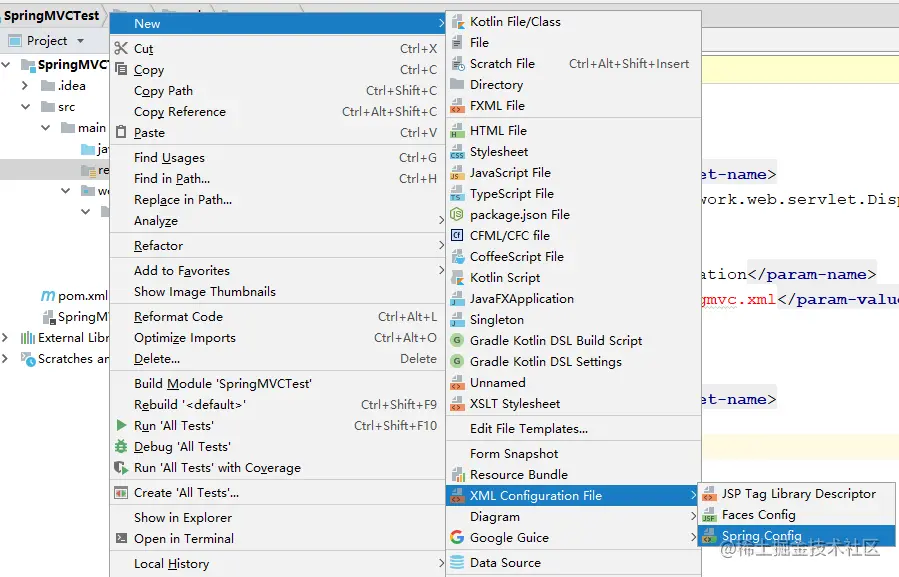The image size is (899, 577).
Task: Select Build Module 'SpringMVCTest'
Action: click(277, 384)
